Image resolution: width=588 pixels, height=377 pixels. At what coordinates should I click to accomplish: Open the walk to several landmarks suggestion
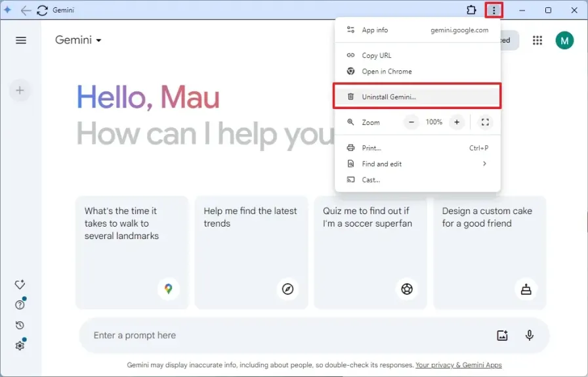[x=132, y=253]
